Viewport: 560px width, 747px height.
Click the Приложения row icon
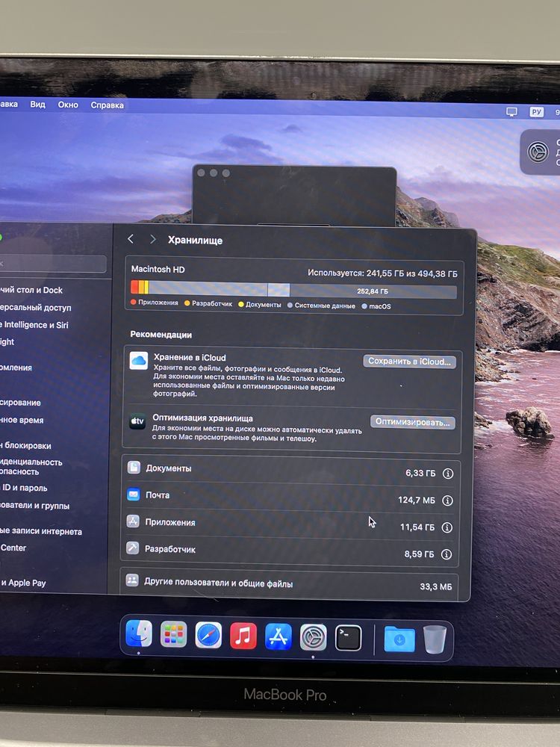(133, 521)
